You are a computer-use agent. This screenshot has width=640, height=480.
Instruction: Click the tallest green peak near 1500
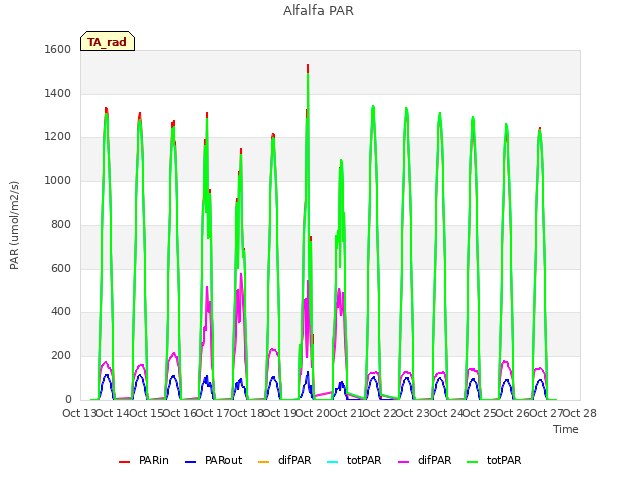(308, 74)
